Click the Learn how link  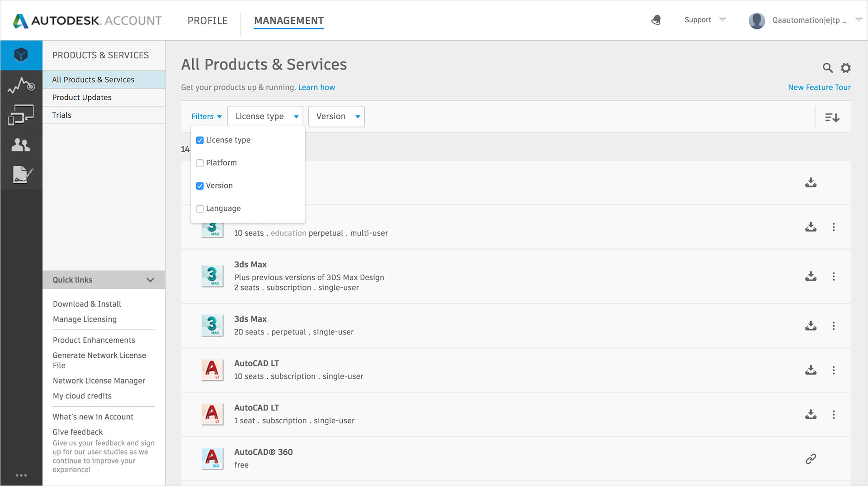[316, 87]
